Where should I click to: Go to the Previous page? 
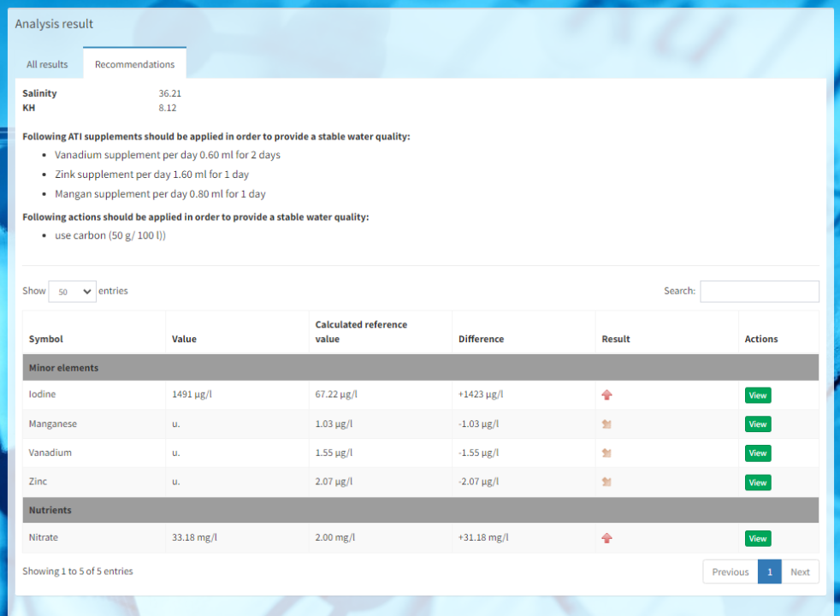(730, 572)
